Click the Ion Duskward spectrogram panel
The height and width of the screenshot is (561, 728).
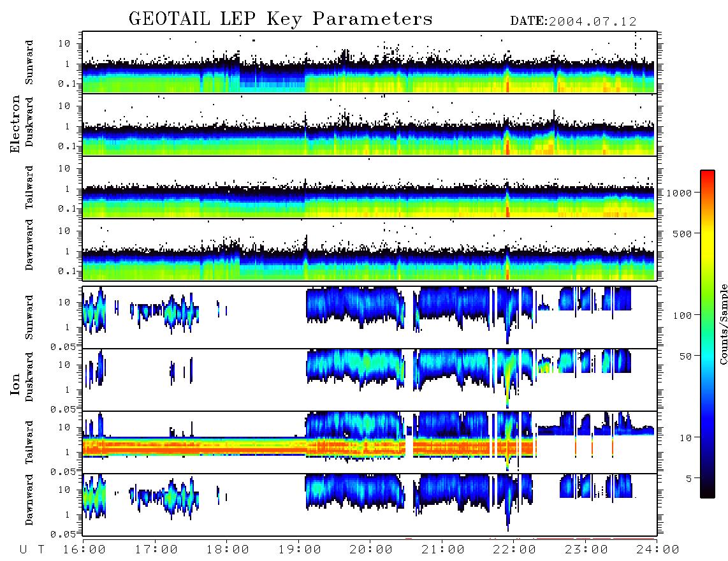tap(370, 379)
